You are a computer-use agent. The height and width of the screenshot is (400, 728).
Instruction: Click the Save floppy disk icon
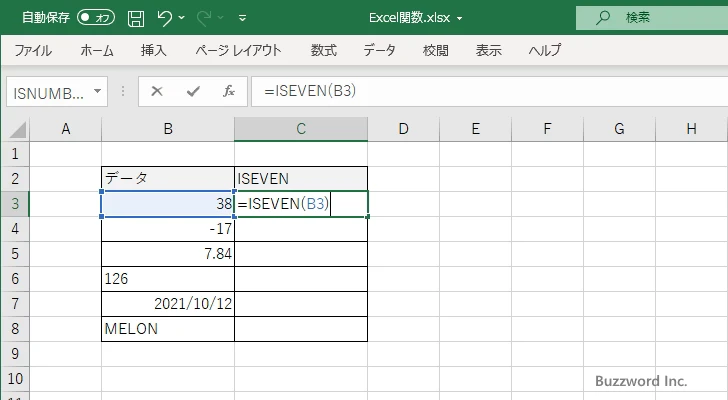click(136, 18)
